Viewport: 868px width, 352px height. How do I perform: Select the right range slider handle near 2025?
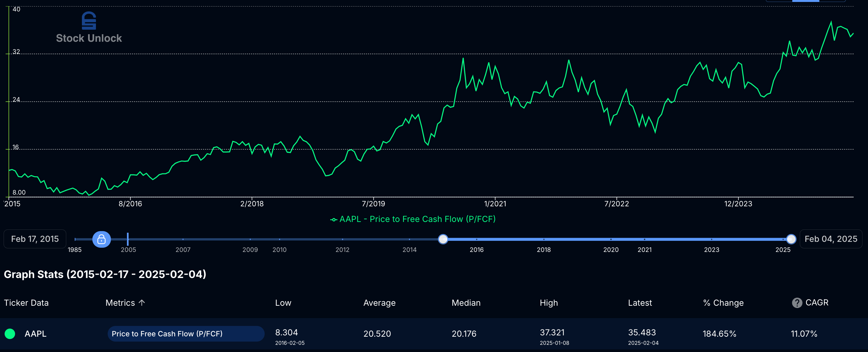791,239
